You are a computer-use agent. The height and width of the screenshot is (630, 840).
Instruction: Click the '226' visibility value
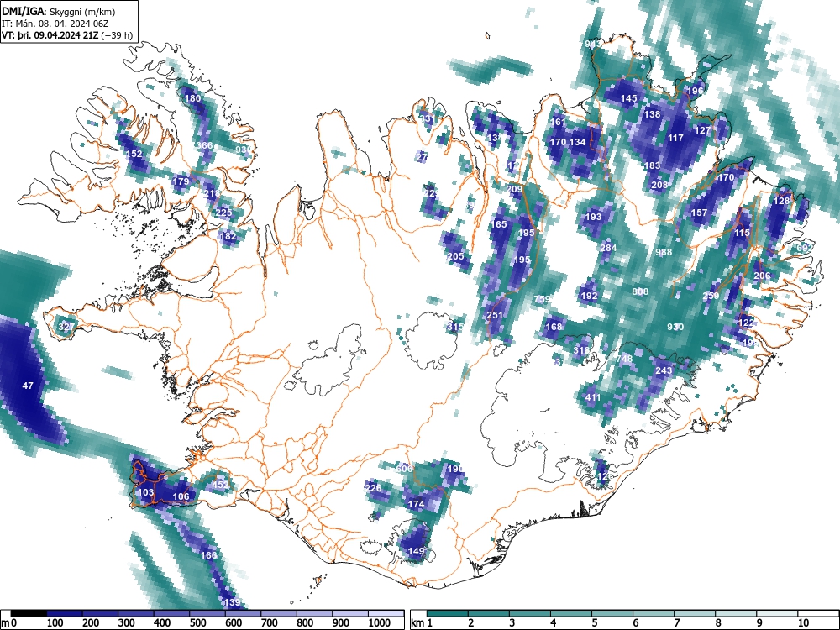point(373,488)
